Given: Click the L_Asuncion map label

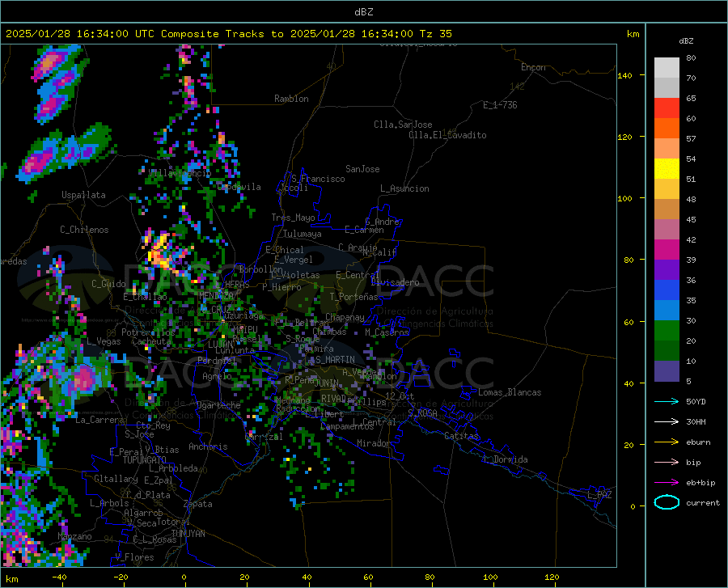Looking at the screenshot, I should tap(404, 188).
